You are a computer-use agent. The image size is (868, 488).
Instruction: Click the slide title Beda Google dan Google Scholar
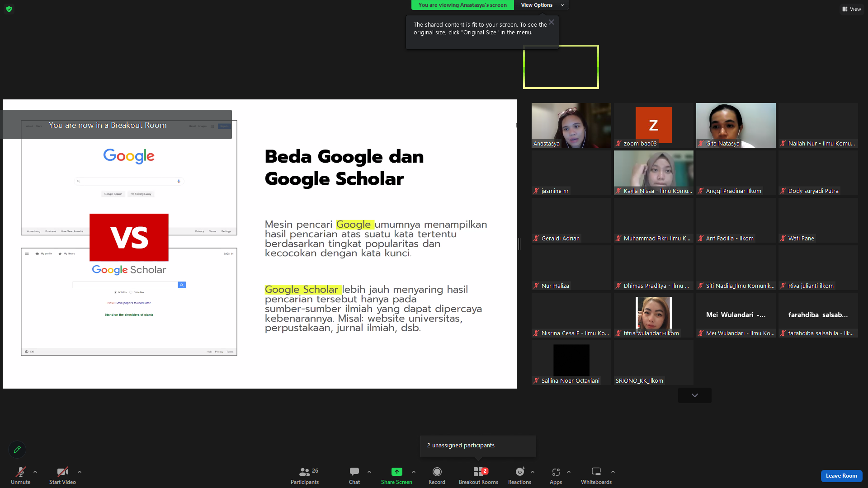click(344, 168)
